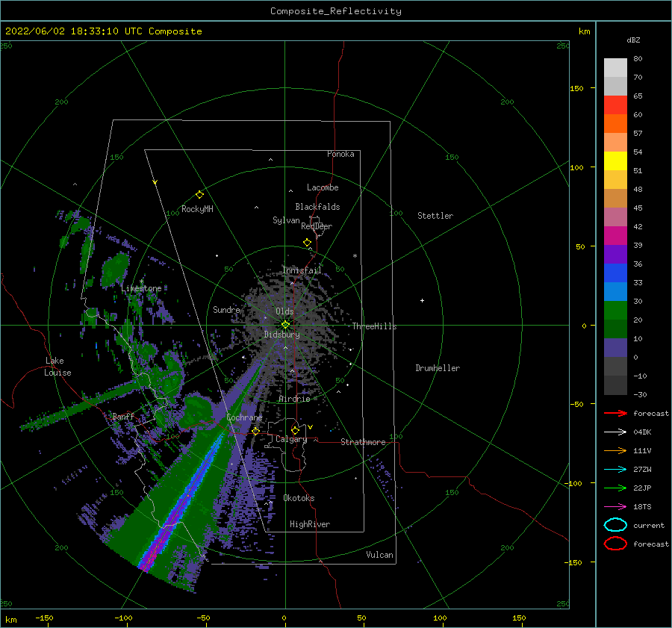Click the dBZ legend heading

633,40
